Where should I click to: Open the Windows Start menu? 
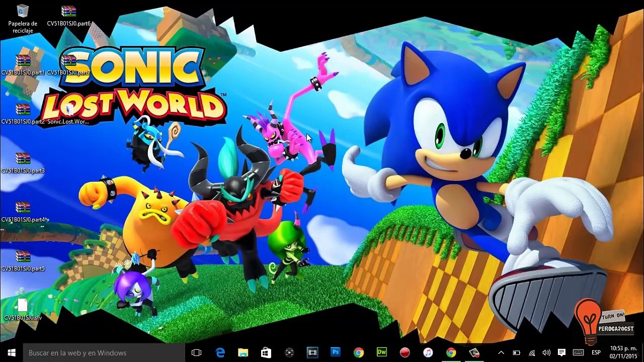pos(12,352)
